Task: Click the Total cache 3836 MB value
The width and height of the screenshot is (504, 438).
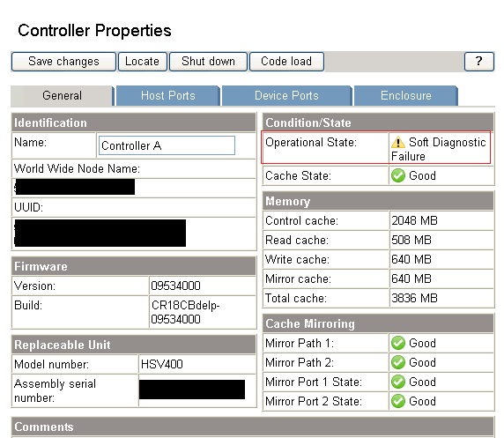Action: pos(415,298)
